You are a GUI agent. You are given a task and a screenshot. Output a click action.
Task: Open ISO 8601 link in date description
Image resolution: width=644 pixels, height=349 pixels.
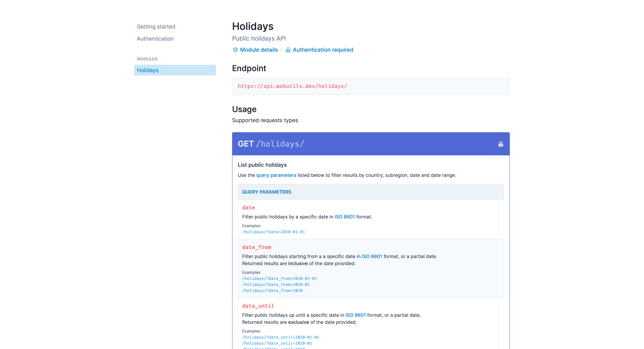344,217
